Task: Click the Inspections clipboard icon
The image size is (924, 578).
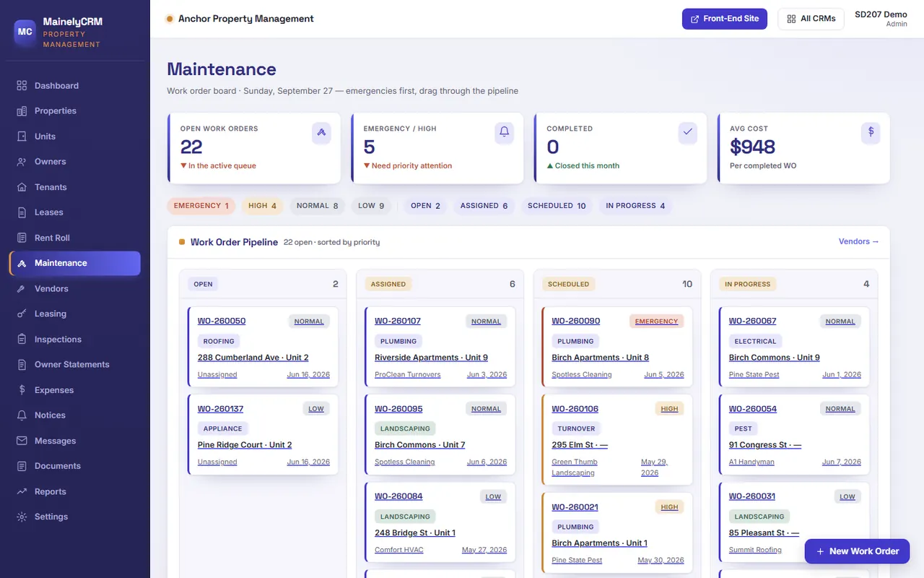Action: (22, 339)
